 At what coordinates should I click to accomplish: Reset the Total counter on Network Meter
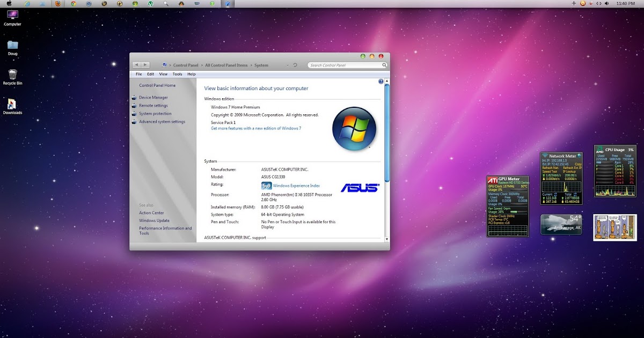[575, 194]
